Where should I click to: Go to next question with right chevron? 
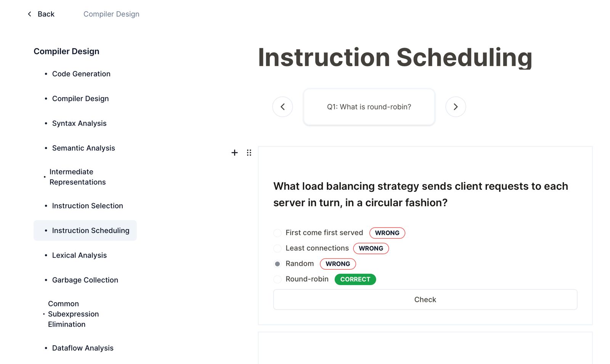tap(456, 107)
